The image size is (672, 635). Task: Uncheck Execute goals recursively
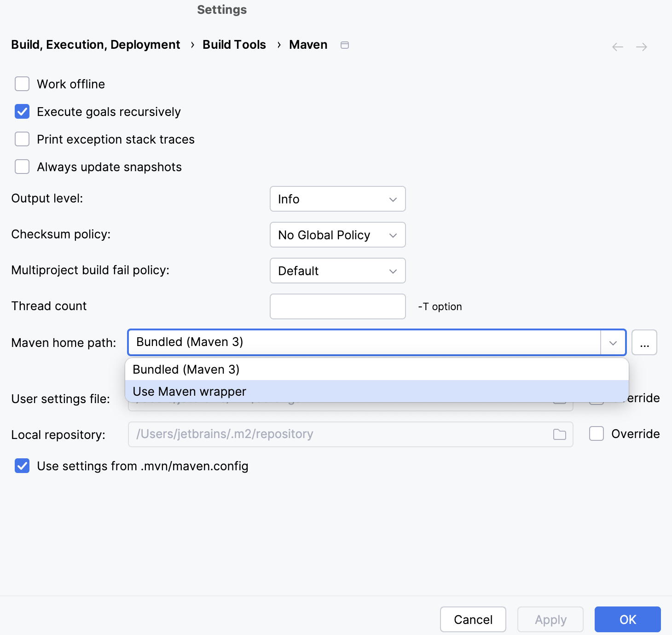click(x=22, y=111)
